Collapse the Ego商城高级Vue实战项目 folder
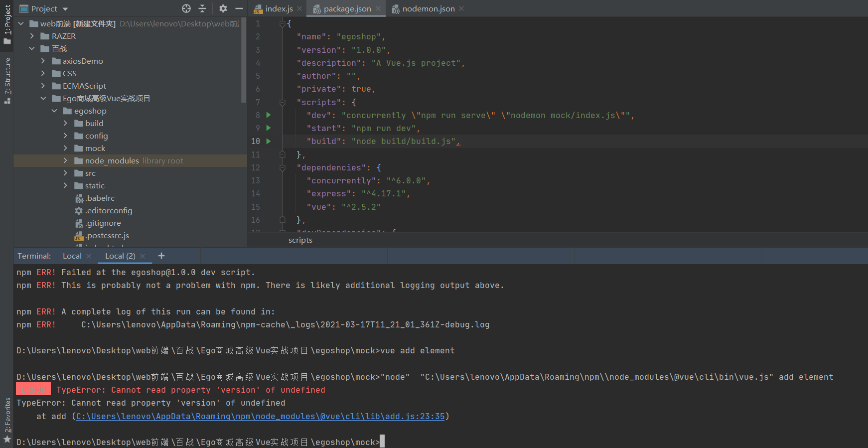 (x=43, y=98)
